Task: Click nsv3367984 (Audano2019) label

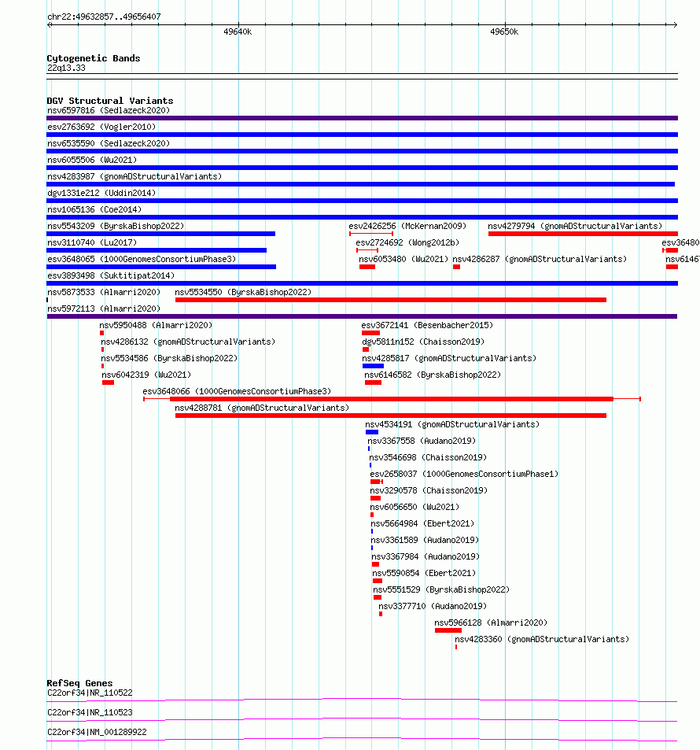Action: tap(426, 556)
